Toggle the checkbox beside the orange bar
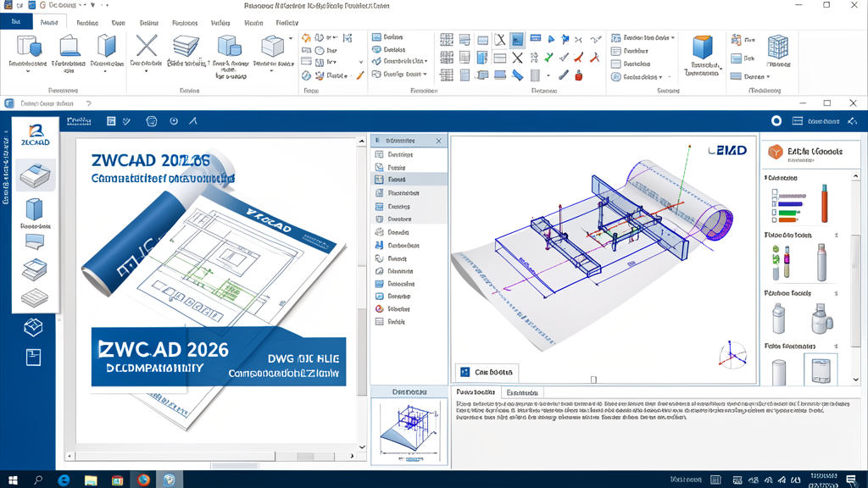The height and width of the screenshot is (488, 868). [x=775, y=219]
